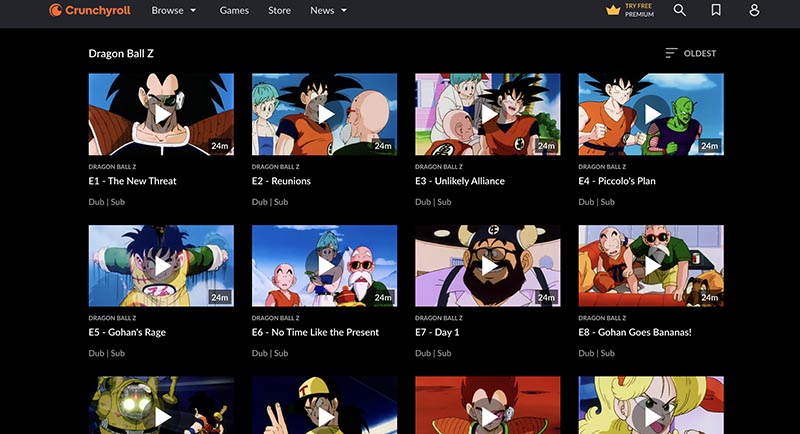Click Dub | Sub under E8
800x434 pixels.
point(596,353)
